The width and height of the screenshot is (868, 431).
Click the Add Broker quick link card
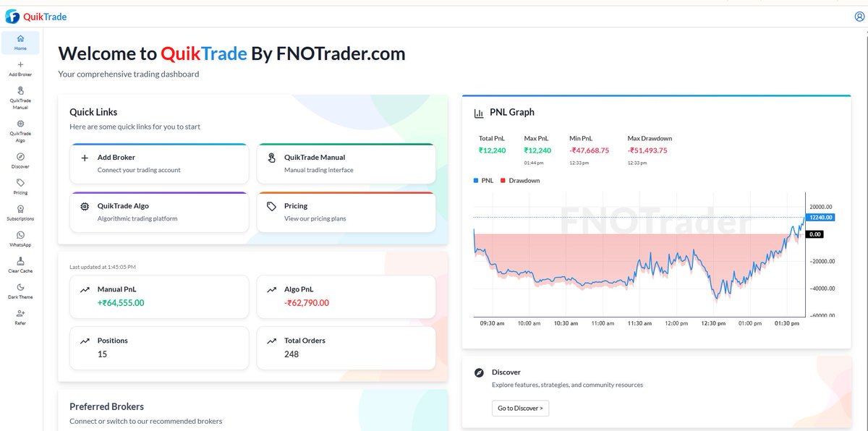(x=159, y=163)
